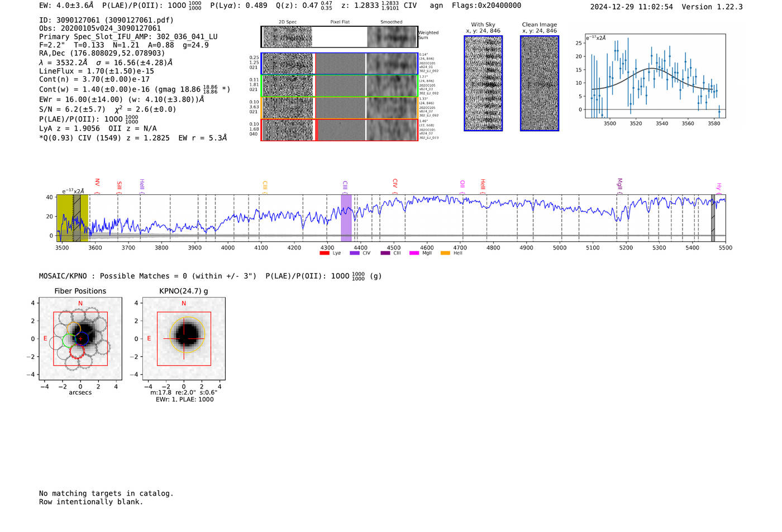Click the agn classification label in header
Screen dimensions: 782x532
coord(436,6)
